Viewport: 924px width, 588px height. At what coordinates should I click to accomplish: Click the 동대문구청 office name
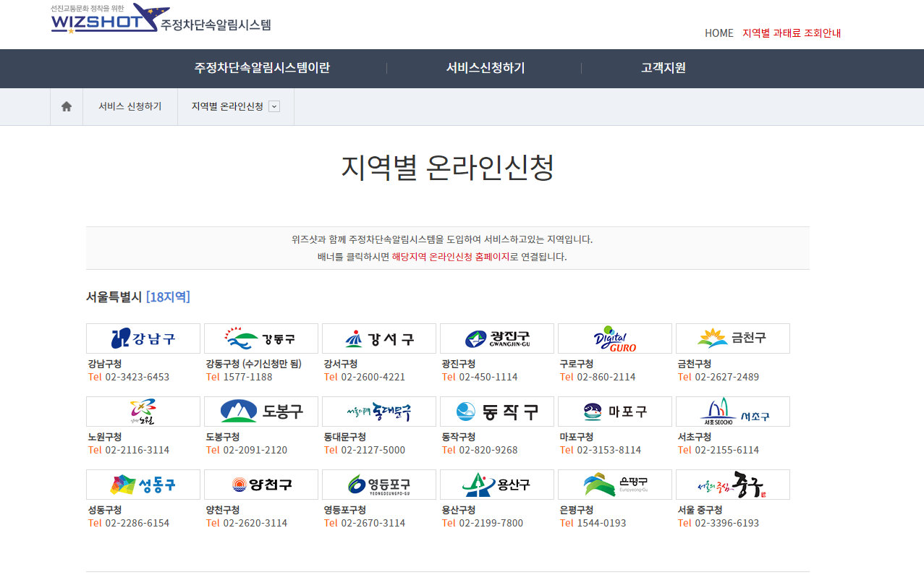345,437
